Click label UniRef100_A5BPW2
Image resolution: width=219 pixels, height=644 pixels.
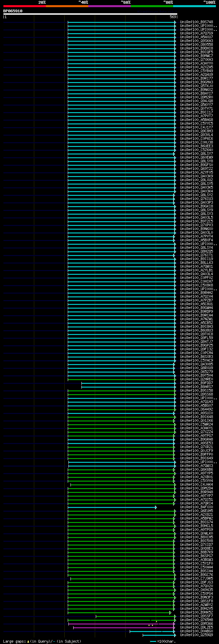click(196, 519)
